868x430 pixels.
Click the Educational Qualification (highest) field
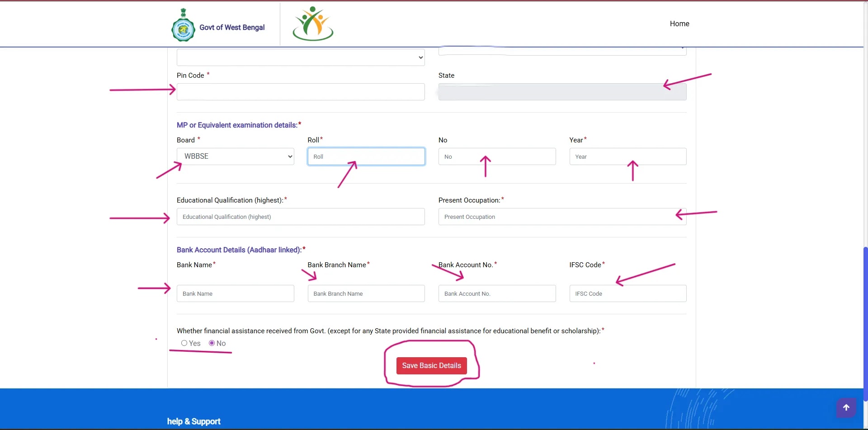point(300,217)
